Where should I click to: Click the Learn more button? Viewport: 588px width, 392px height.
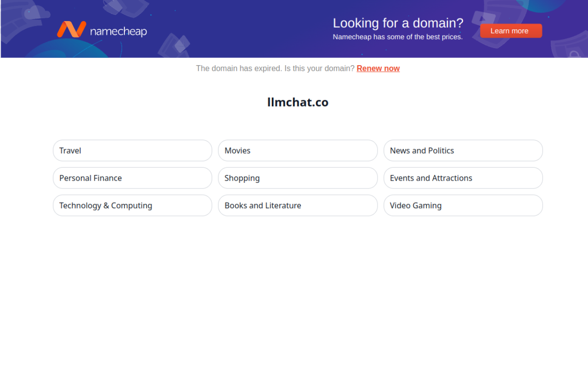(511, 31)
